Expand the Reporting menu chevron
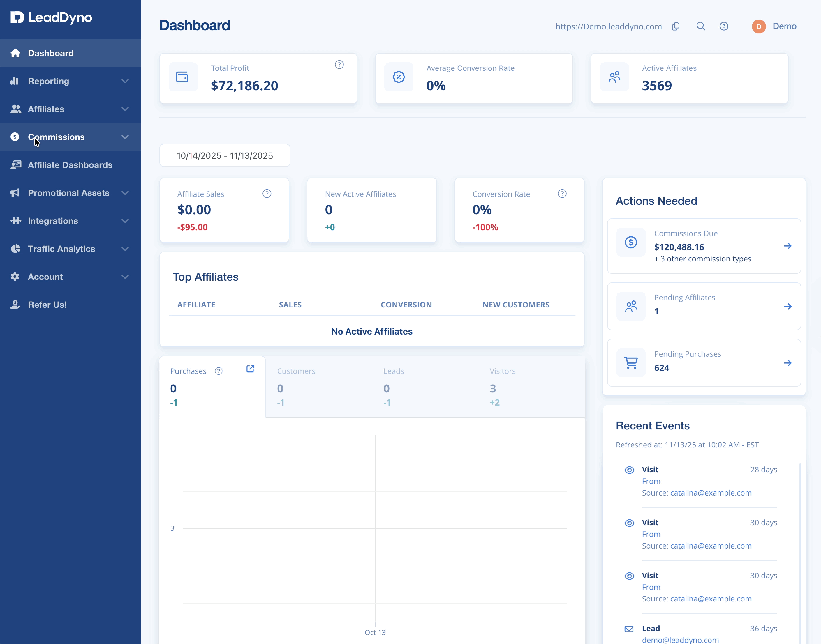This screenshot has width=821, height=644. 125,81
